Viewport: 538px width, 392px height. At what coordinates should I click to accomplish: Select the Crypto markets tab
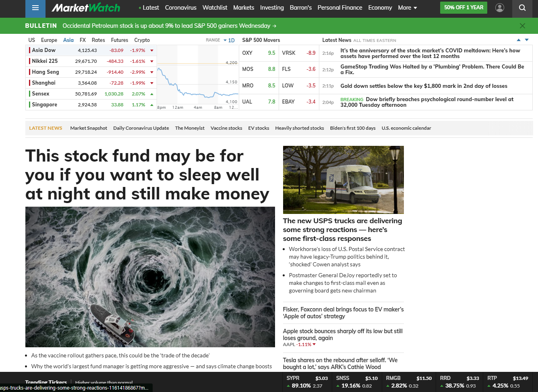click(x=142, y=40)
